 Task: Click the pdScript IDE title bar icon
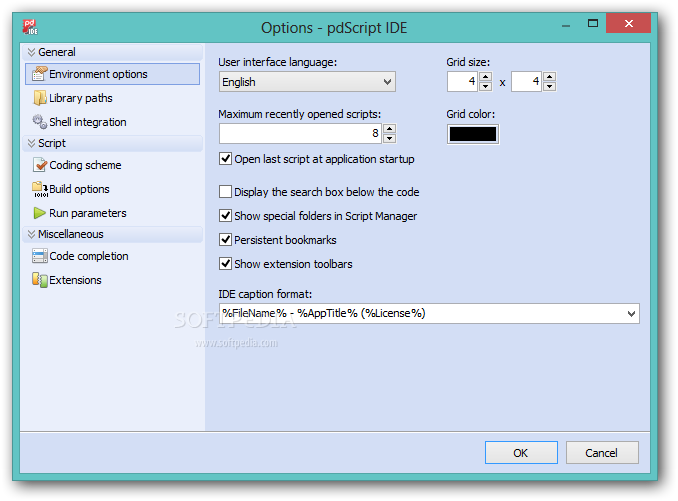tap(30, 27)
